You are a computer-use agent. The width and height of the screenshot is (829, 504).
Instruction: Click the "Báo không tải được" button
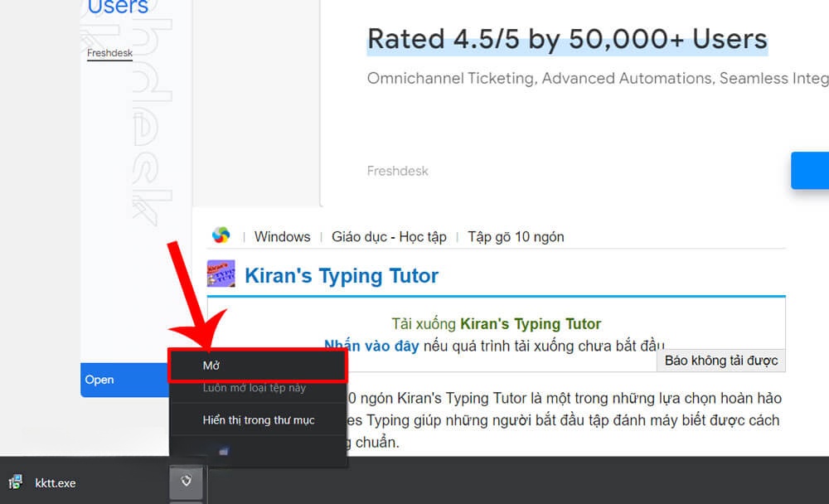click(721, 361)
